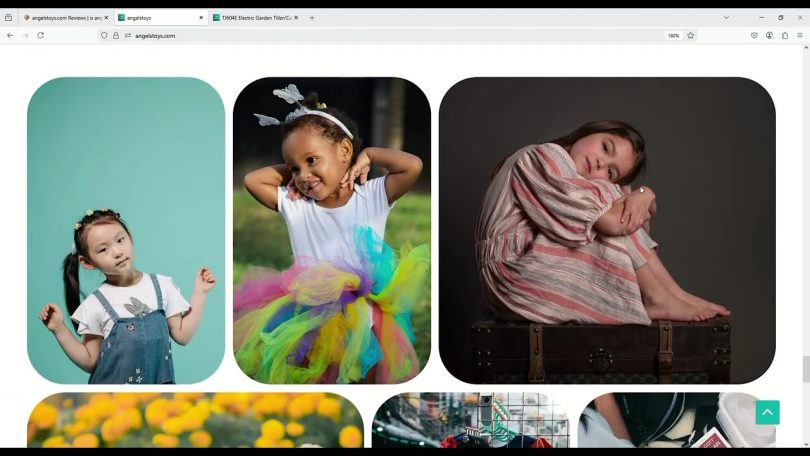The width and height of the screenshot is (810, 456).
Task: Expand the list all tabs dropdown
Action: click(726, 18)
